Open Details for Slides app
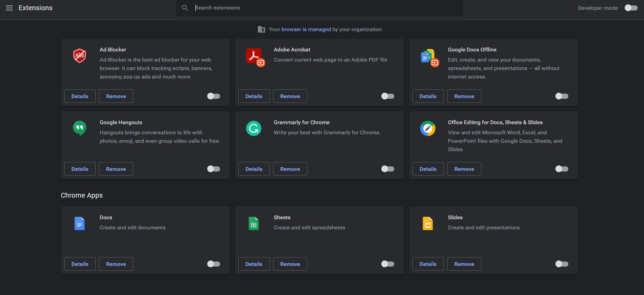The height and width of the screenshot is (295, 644). [x=428, y=264]
